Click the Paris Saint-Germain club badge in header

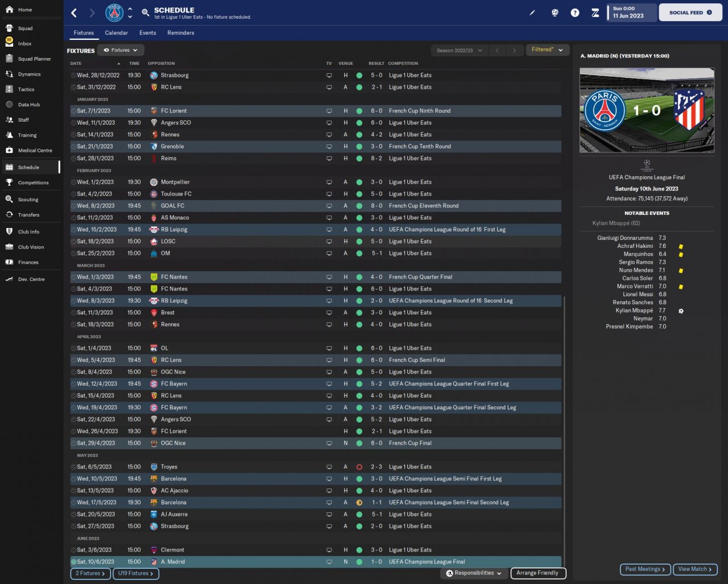click(x=114, y=13)
